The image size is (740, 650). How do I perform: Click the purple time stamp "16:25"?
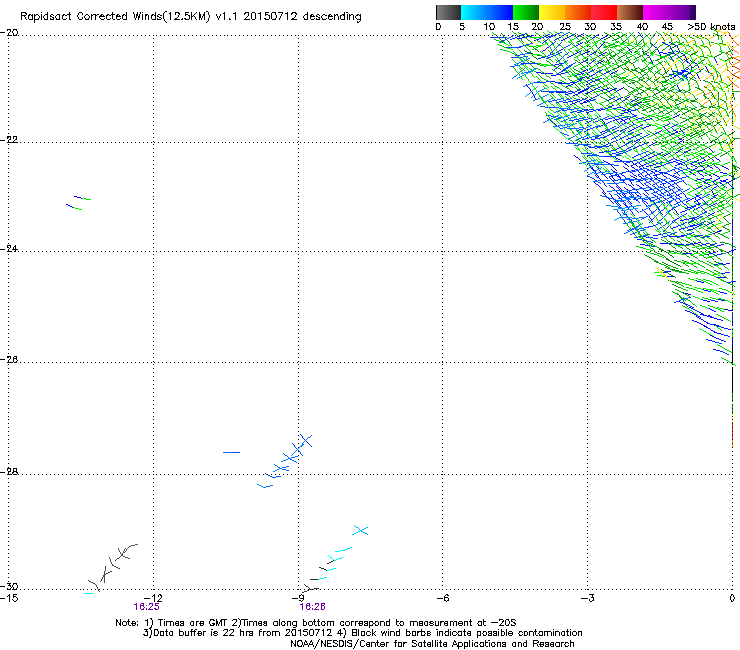point(146,607)
